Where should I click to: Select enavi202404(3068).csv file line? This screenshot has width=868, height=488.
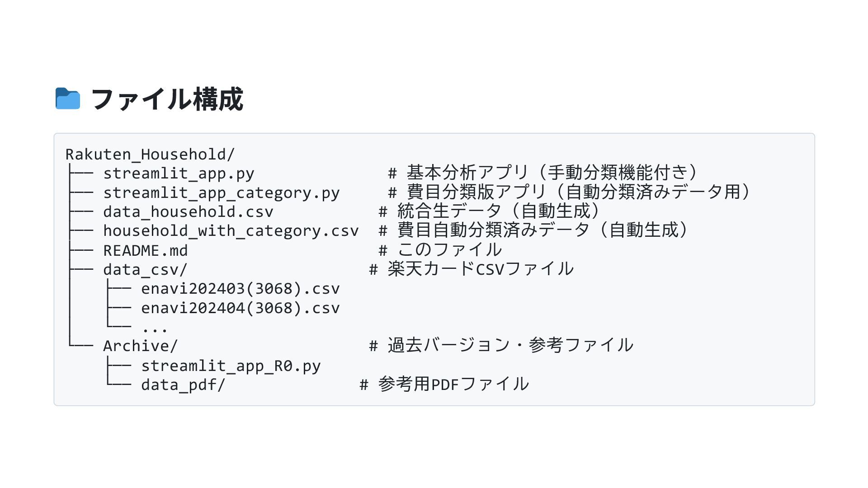click(241, 308)
